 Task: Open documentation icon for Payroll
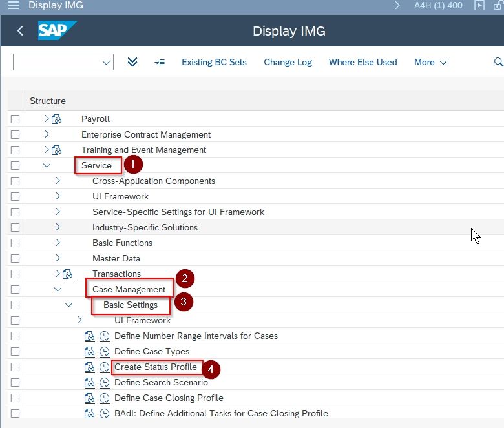click(57, 119)
